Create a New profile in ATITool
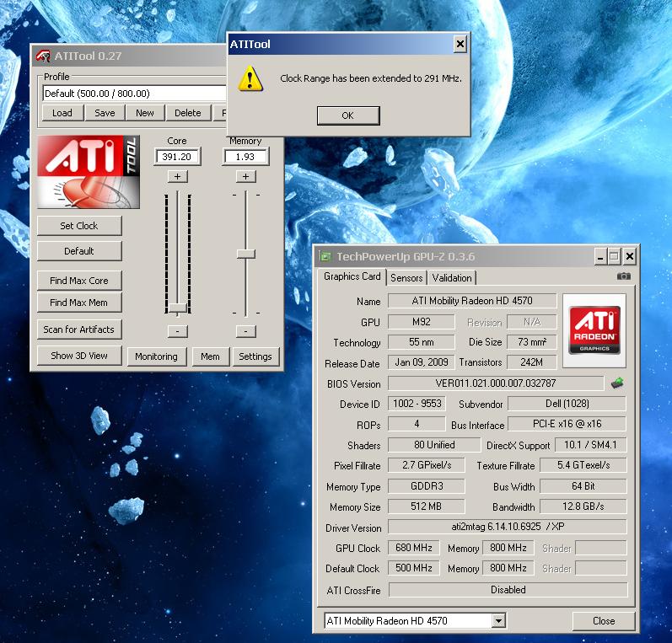This screenshot has width=672, height=643. 145,113
